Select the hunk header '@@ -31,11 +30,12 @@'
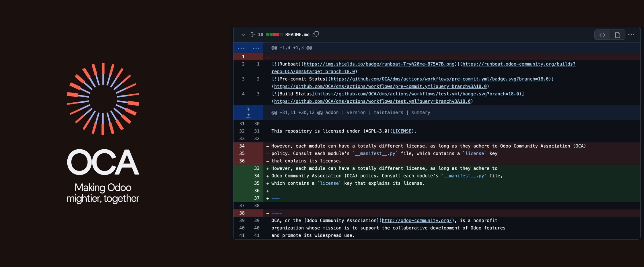This screenshot has height=267, width=644. pos(297,113)
